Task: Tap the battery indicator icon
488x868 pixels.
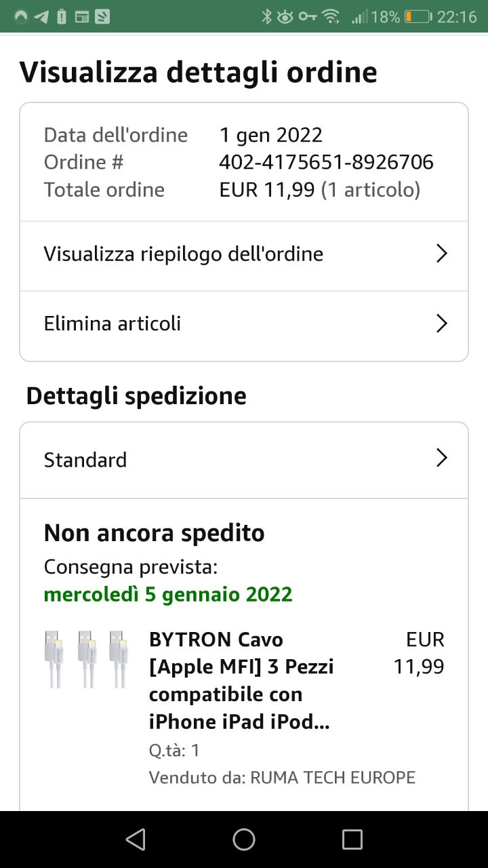Action: tap(418, 17)
